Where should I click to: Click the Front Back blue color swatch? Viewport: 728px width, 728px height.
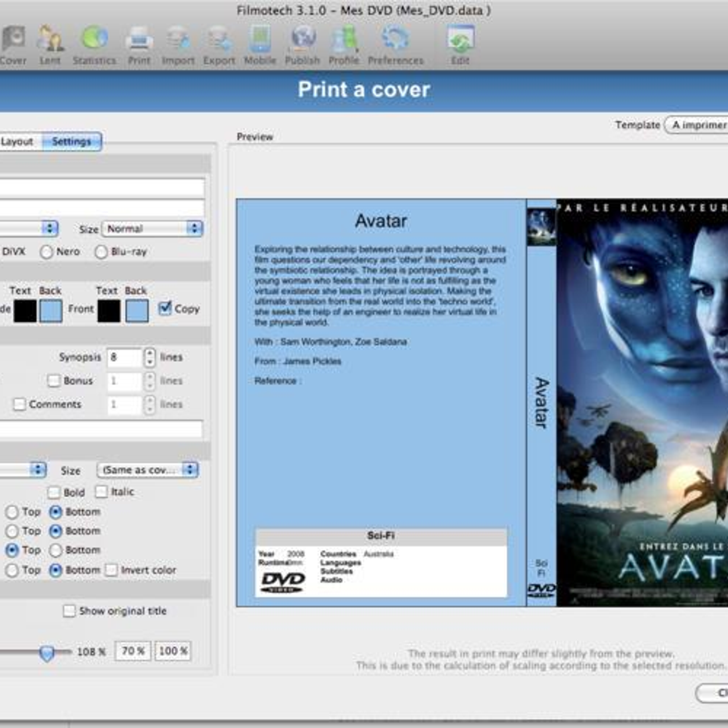click(137, 311)
